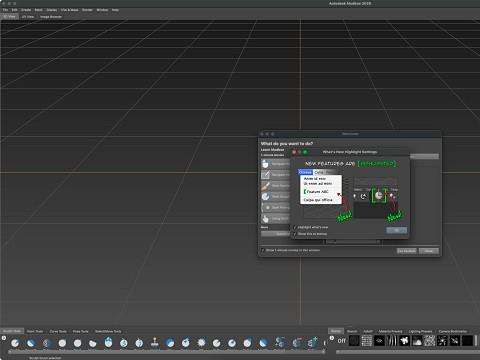This screenshot has width=480, height=360.
Task: Choose the grid-pattern stamp thumbnail
Action: 367,341
